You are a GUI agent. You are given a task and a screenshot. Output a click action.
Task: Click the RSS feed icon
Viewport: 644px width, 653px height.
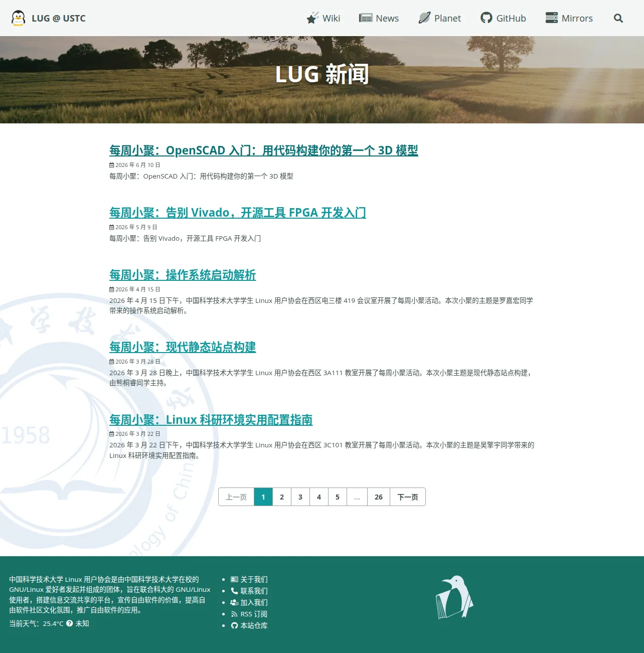tap(234, 614)
